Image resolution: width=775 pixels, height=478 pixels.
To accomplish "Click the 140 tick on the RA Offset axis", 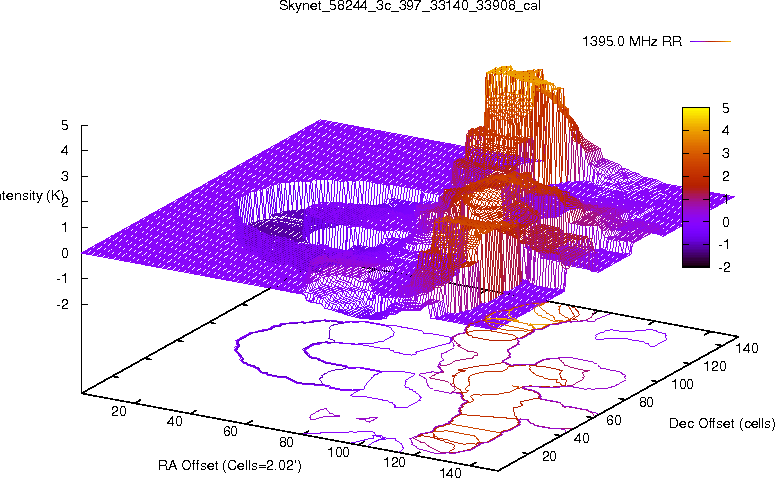I will (x=450, y=473).
